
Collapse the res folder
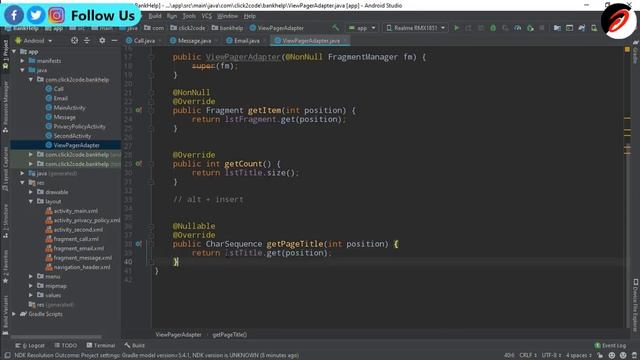(22, 183)
